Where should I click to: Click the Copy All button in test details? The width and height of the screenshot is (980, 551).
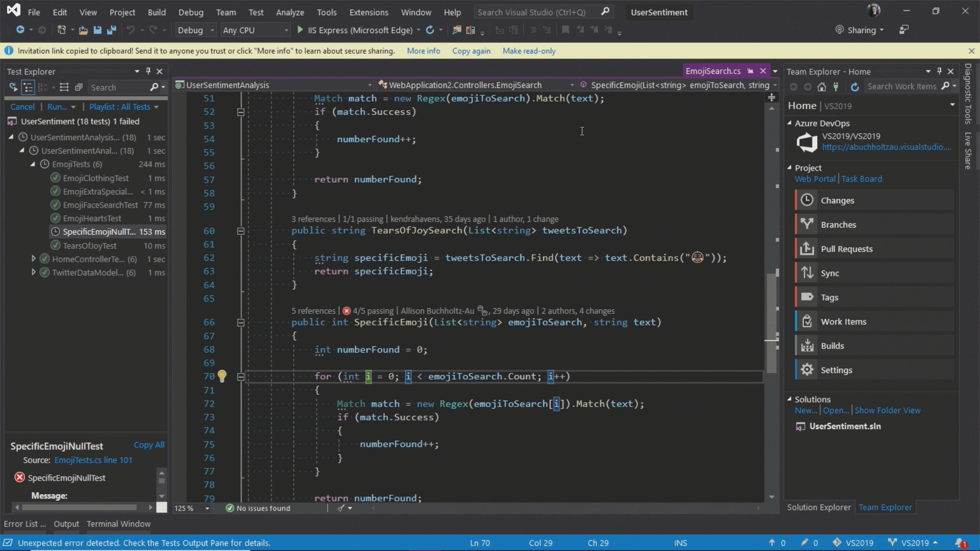tap(148, 445)
